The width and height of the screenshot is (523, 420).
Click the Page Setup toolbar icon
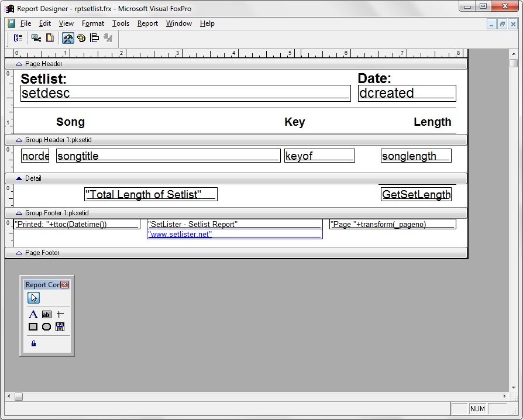click(x=50, y=38)
